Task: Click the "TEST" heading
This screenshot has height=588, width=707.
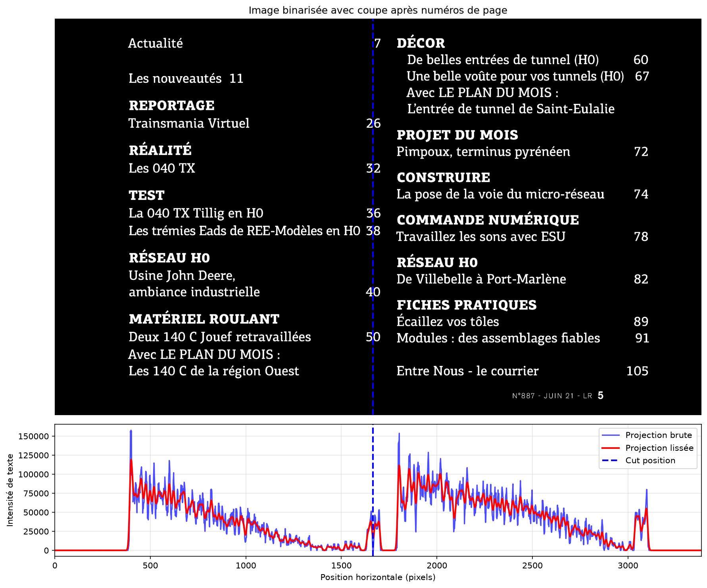Action: pos(146,195)
